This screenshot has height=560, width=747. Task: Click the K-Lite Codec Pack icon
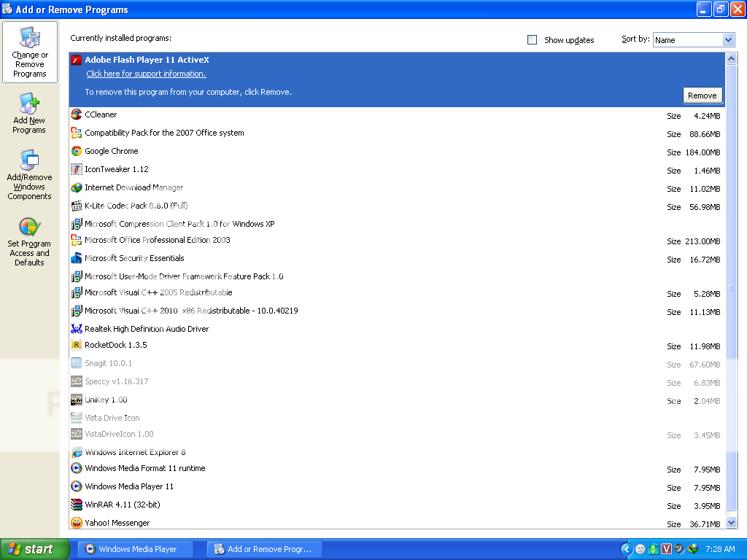pos(76,206)
